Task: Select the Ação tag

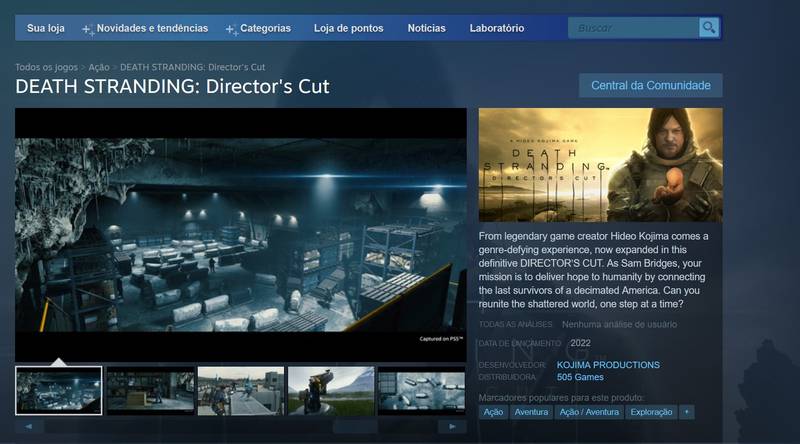Action: tap(493, 412)
